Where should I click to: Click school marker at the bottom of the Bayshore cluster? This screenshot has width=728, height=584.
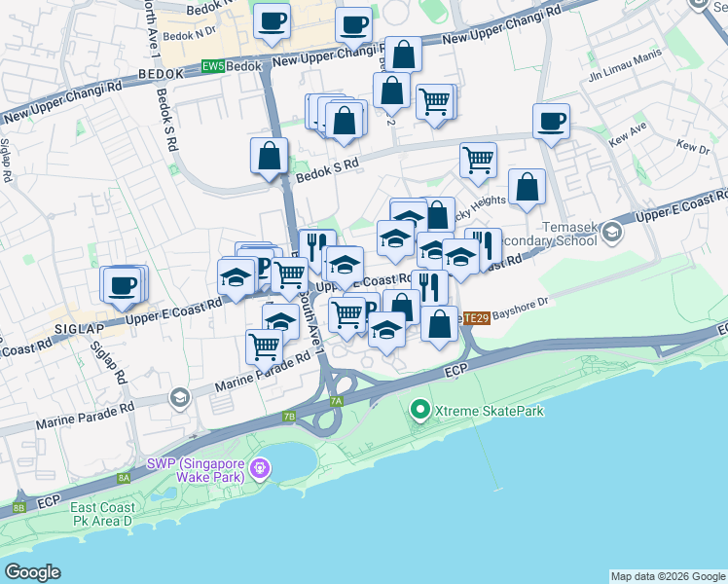(386, 331)
